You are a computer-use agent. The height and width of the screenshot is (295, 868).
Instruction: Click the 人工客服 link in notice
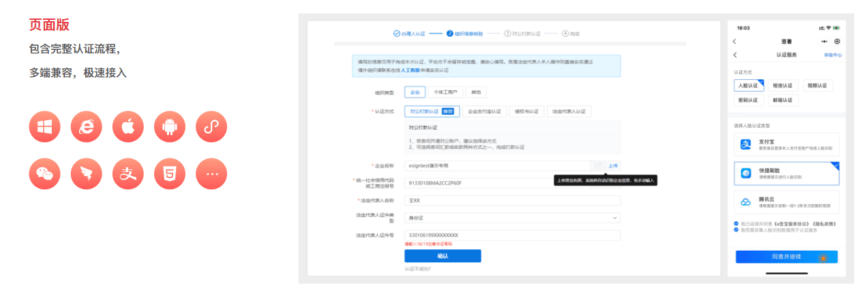410,70
